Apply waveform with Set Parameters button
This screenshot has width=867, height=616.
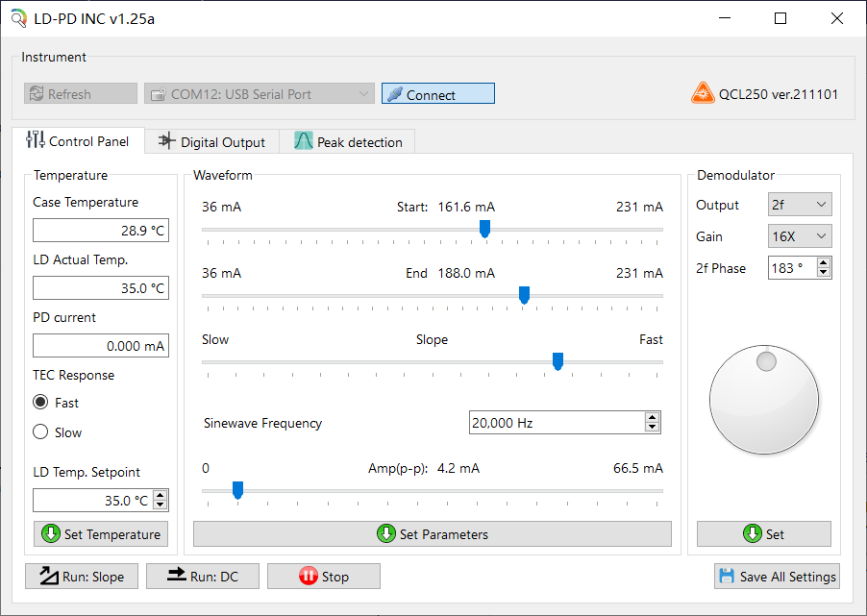coord(432,534)
